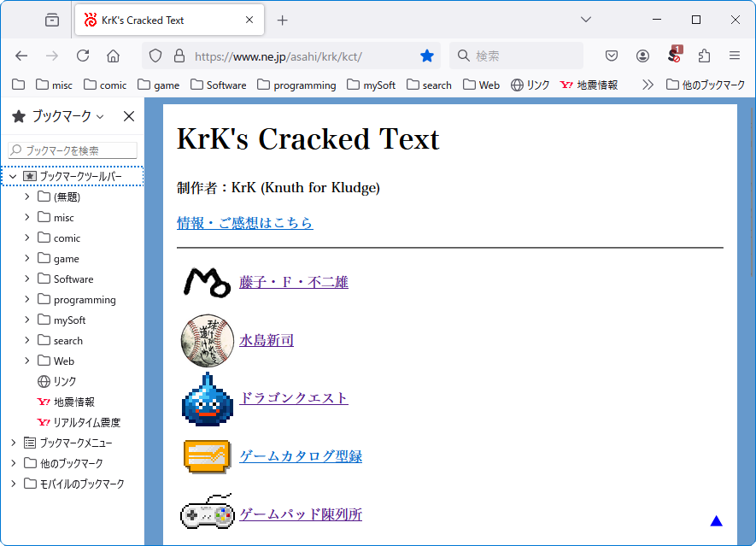Collapse the ブックマークツールバー tree node
Image resolution: width=756 pixels, height=546 pixels.
click(x=13, y=177)
